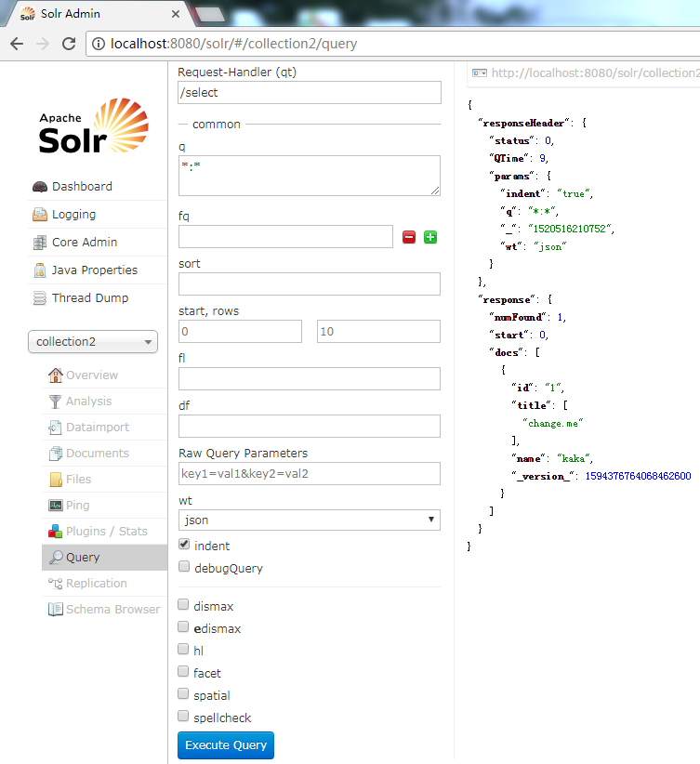Enable the dismax checkbox
The width and height of the screenshot is (700, 764).
click(x=183, y=604)
